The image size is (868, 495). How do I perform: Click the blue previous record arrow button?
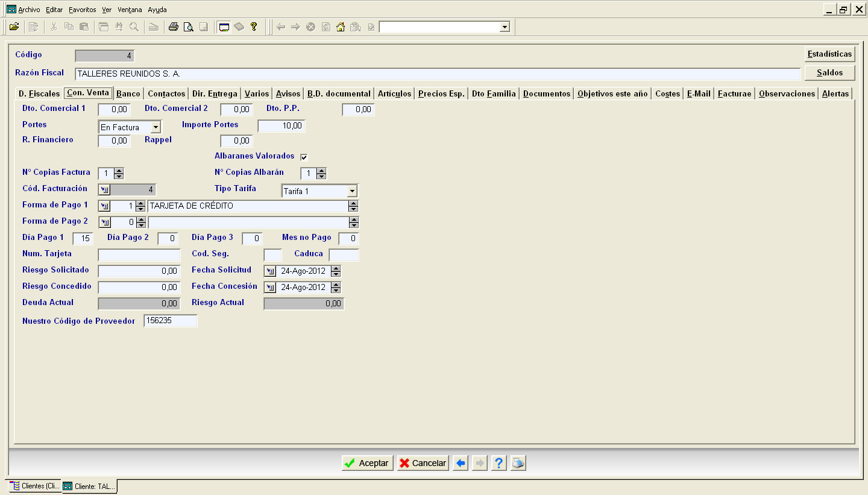[x=461, y=463]
